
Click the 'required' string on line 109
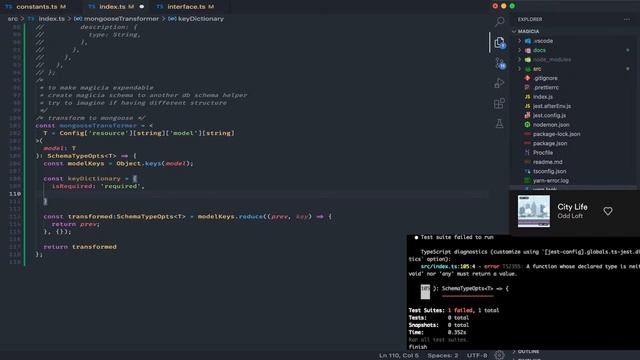coord(120,186)
